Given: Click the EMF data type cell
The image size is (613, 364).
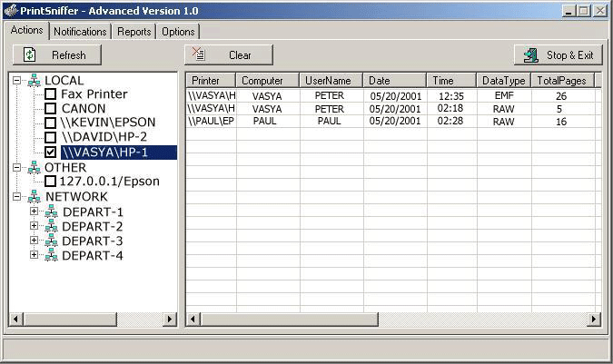Looking at the screenshot, I should pos(504,95).
